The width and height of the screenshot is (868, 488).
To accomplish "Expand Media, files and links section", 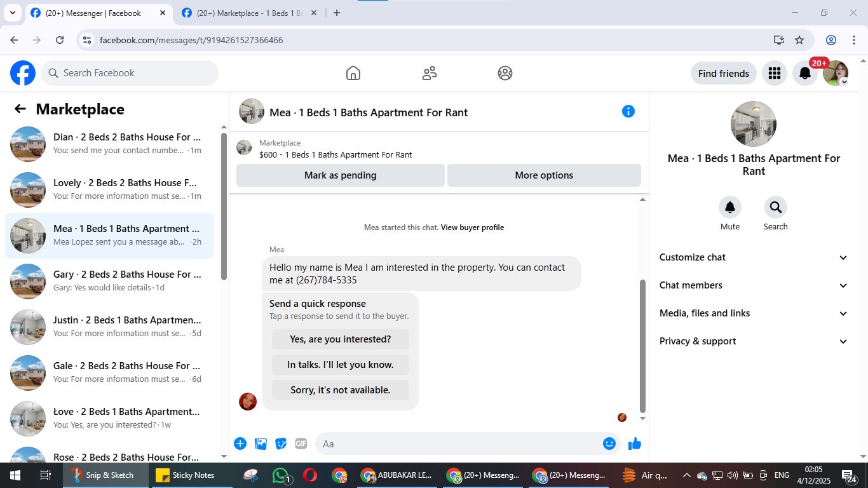I will 754,313.
